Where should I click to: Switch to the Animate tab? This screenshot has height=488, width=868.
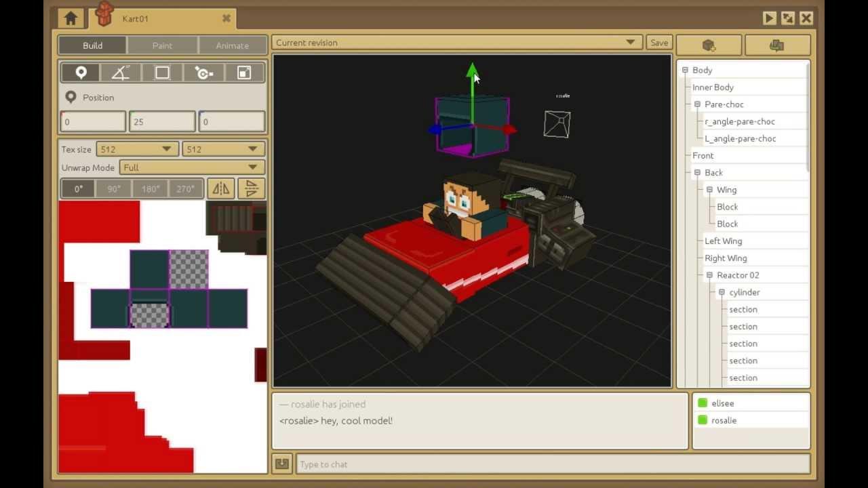(x=233, y=45)
